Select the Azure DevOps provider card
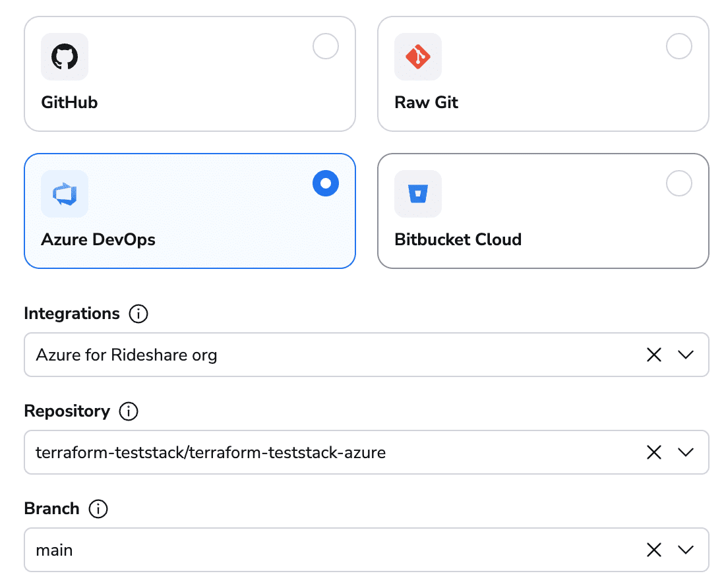 tap(190, 211)
